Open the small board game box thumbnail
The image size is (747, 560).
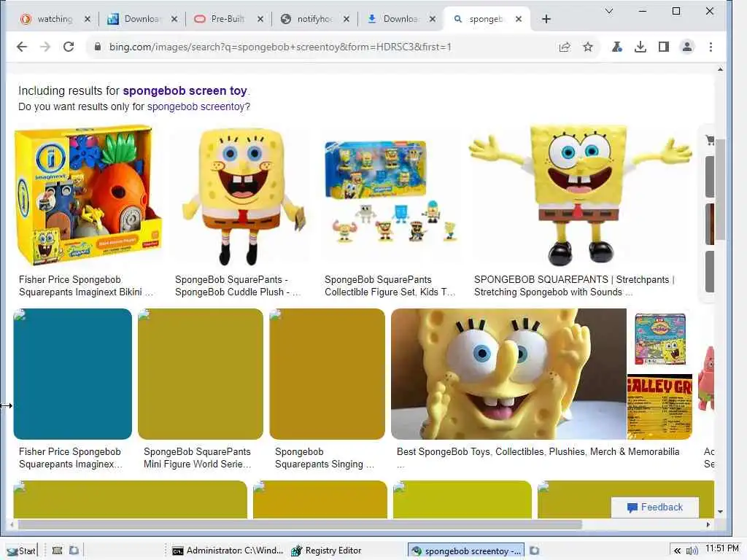coord(660,339)
